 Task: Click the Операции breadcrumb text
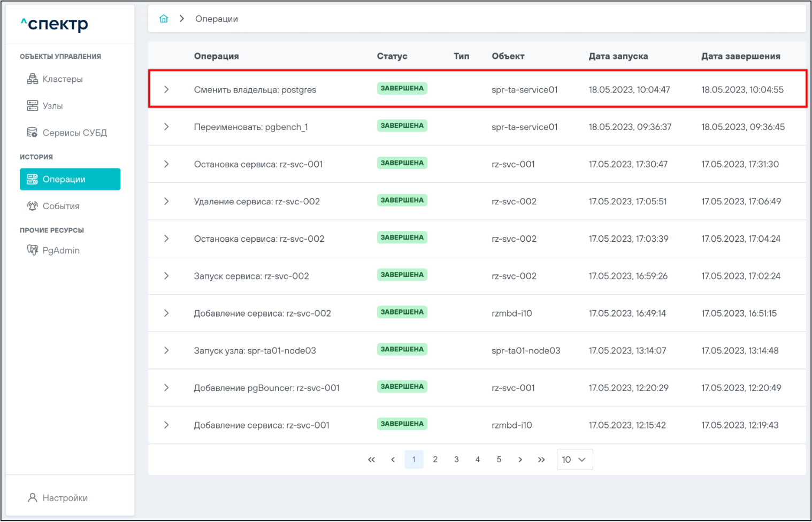point(216,19)
